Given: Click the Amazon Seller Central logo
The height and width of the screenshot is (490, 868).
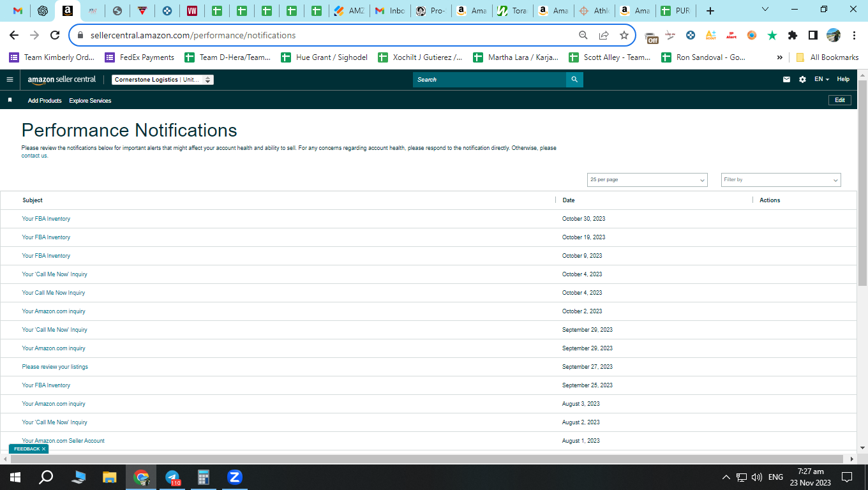Looking at the screenshot, I should pos(62,80).
